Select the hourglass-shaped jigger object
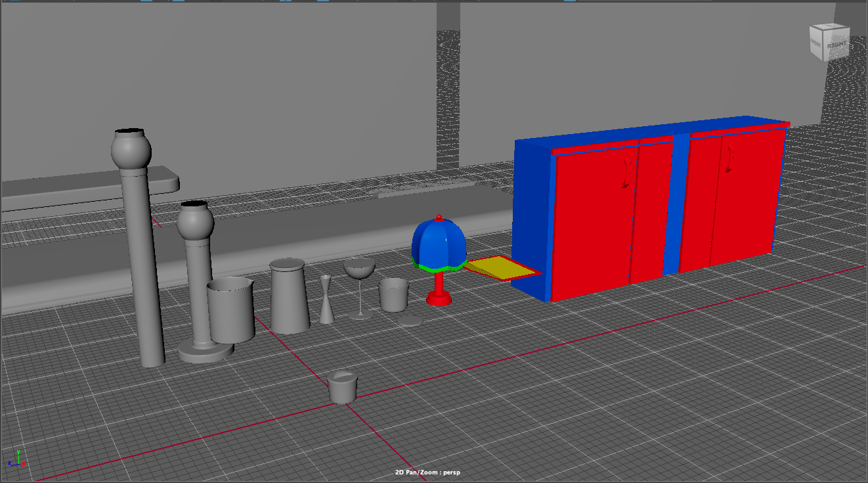This screenshot has height=483, width=868. coord(326,299)
